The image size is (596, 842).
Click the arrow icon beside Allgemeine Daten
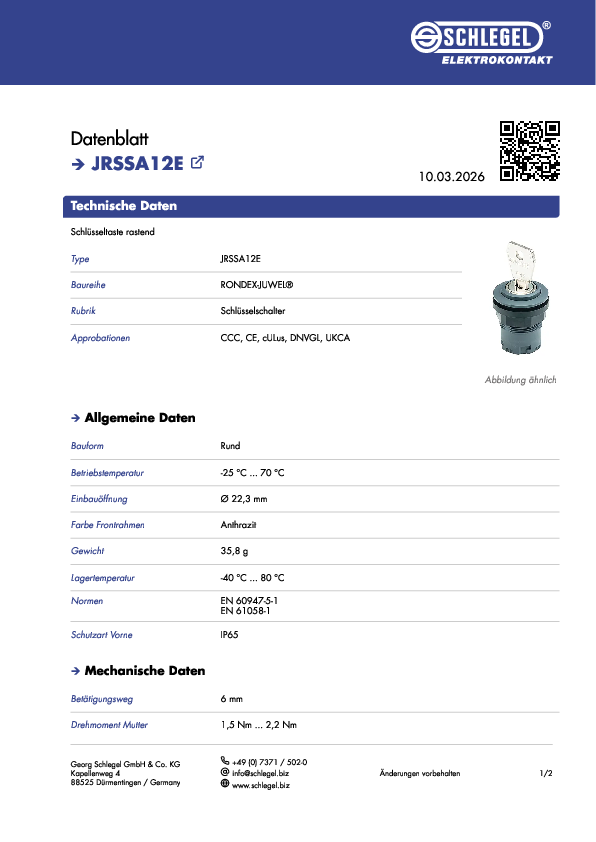point(75,418)
